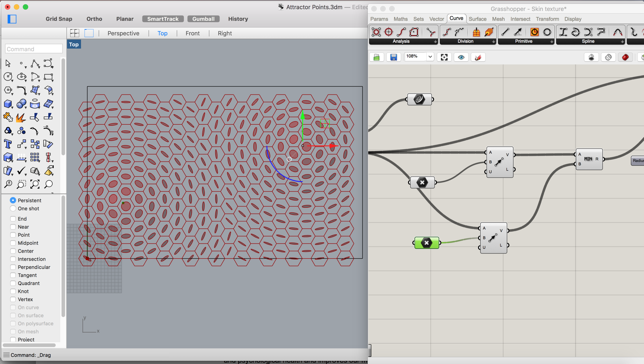Enable the Quadrant object snap checkbox
644x364 pixels.
click(13, 283)
